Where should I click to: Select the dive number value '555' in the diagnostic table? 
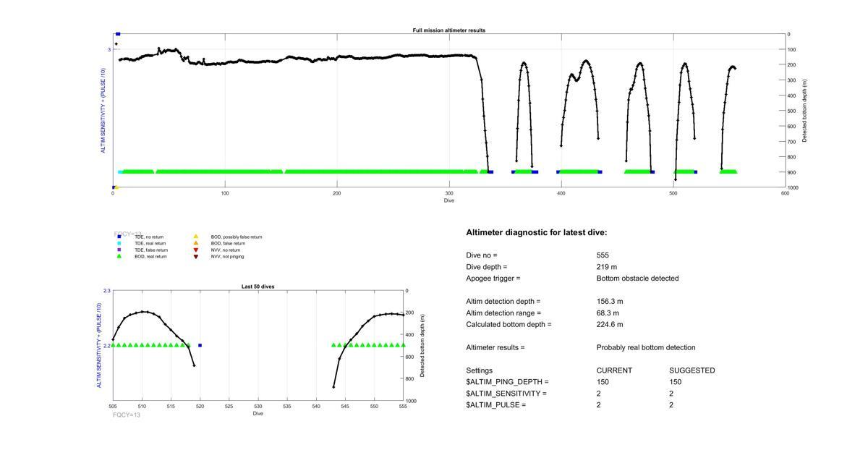(x=603, y=255)
